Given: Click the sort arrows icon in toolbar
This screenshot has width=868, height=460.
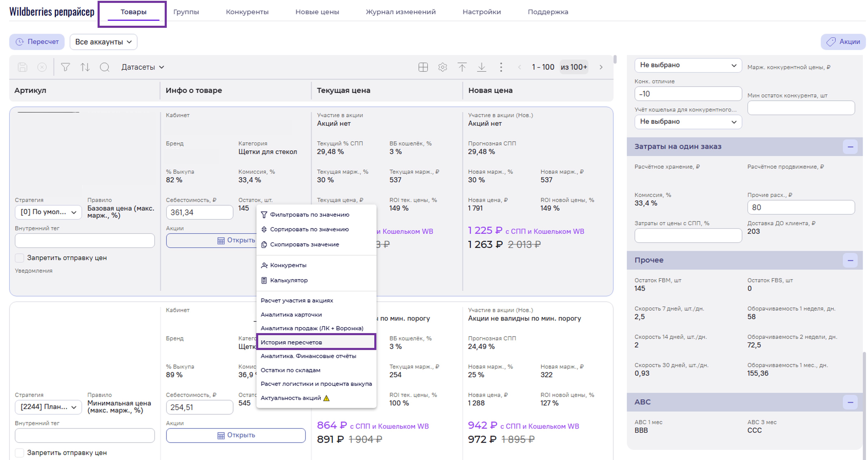Looking at the screenshot, I should 85,67.
